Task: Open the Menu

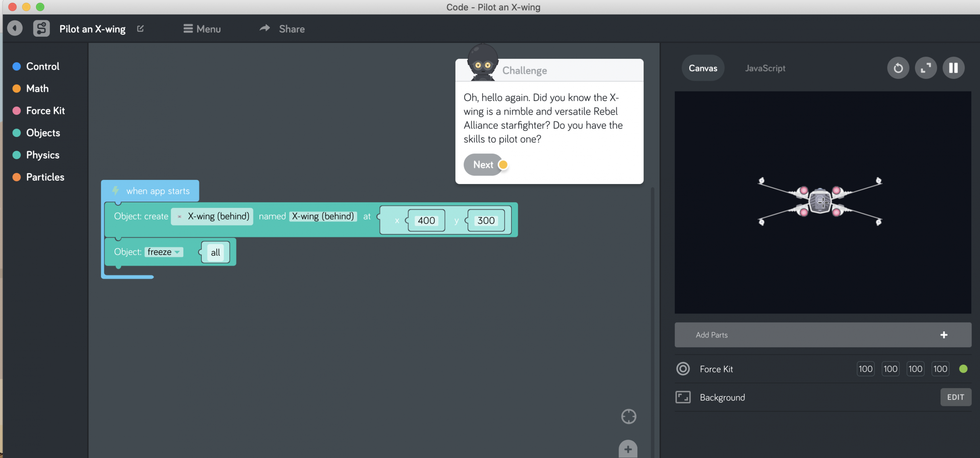Action: pyautogui.click(x=202, y=29)
